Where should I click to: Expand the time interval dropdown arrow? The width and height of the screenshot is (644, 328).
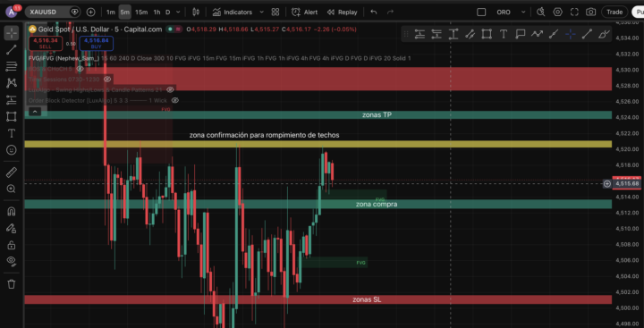(178, 12)
